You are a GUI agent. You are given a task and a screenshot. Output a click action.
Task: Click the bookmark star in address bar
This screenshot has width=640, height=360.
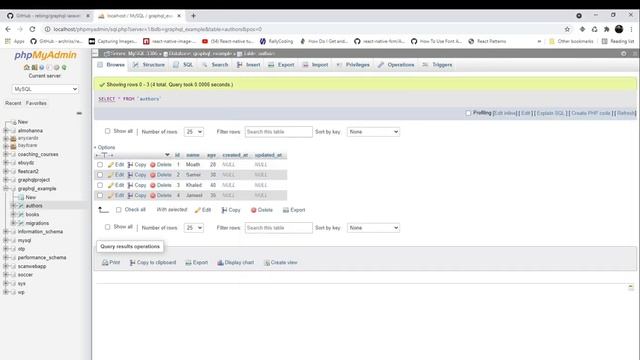tap(567, 29)
